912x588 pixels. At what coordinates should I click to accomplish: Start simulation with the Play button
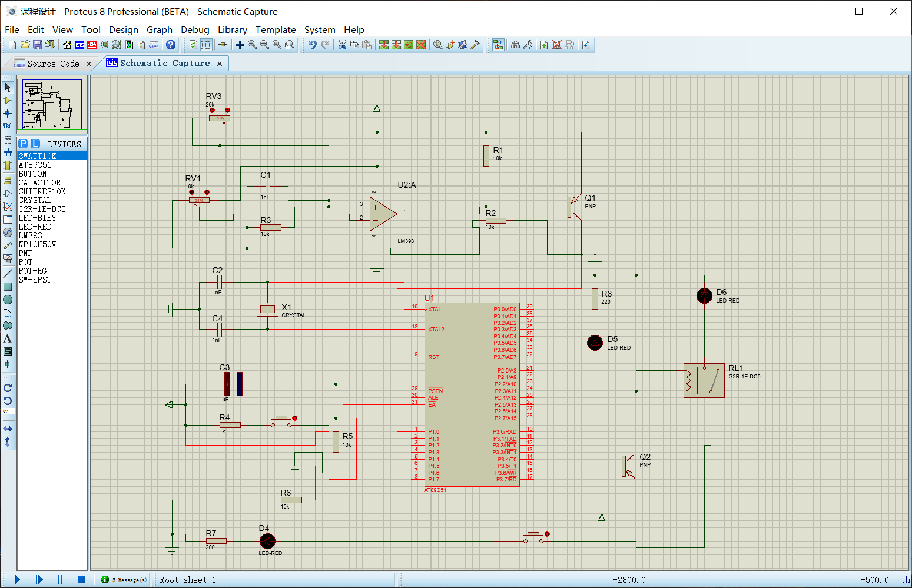(x=17, y=579)
